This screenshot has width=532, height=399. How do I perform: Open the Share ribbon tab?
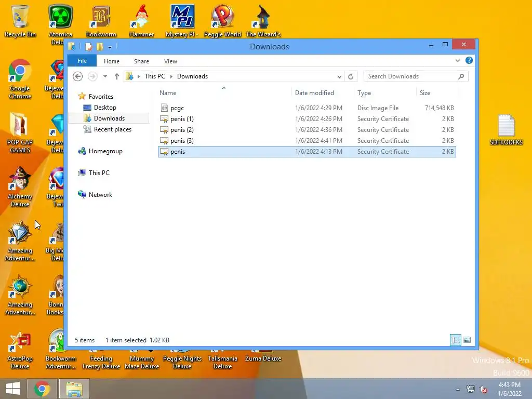[x=141, y=61]
